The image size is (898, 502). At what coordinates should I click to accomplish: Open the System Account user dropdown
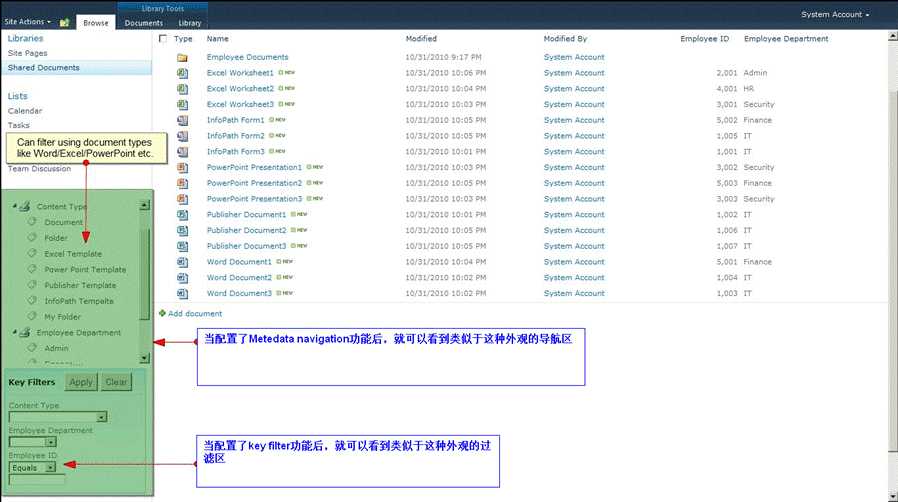[834, 14]
